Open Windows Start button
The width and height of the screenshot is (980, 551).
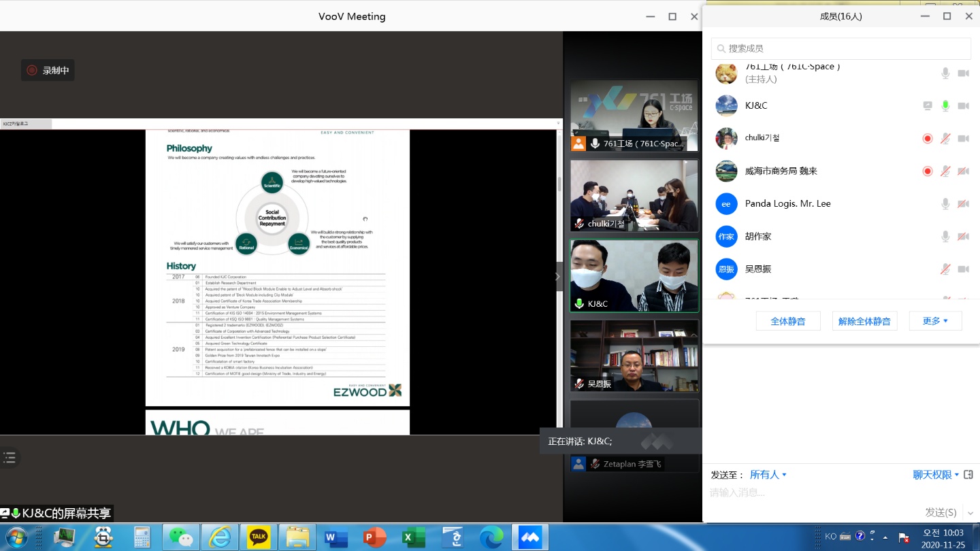pyautogui.click(x=15, y=537)
